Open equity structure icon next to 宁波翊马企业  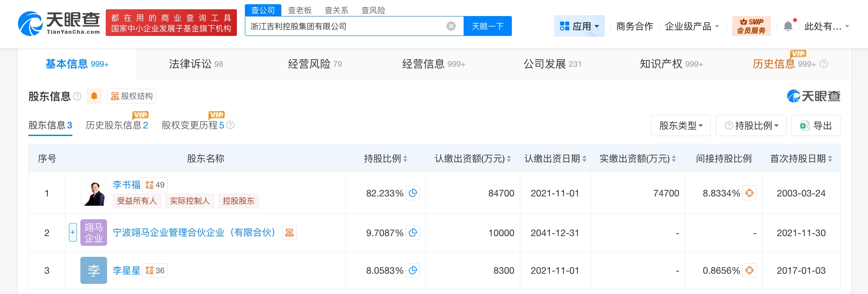coord(290,233)
